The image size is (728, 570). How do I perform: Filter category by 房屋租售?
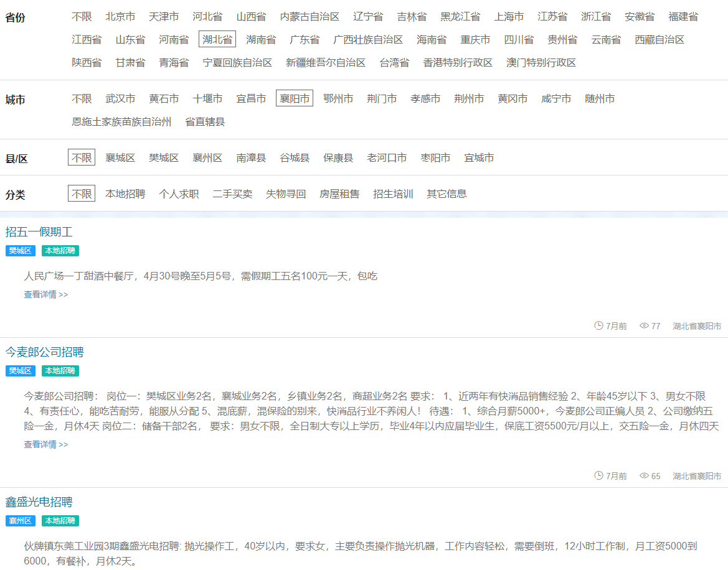click(x=339, y=194)
